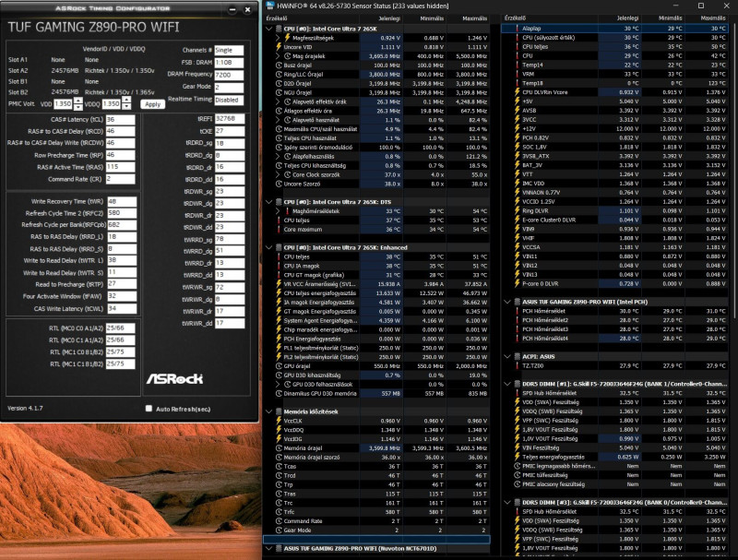This screenshot has width=738, height=560.
Task: Click the thermometer icon beside CPU IA magok
Action: pos(279,266)
